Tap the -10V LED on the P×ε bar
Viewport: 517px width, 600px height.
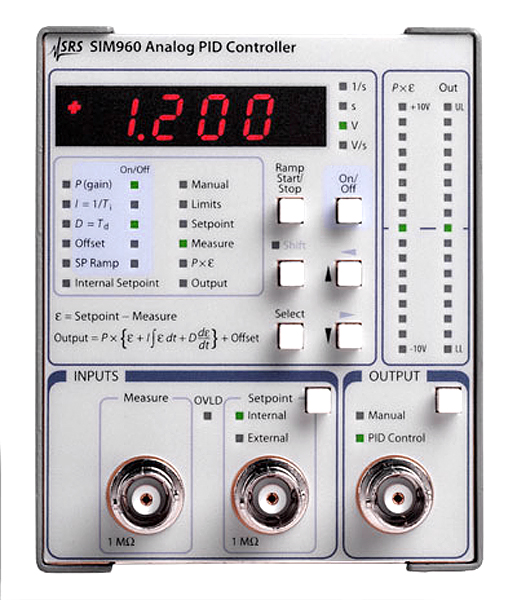pos(402,349)
